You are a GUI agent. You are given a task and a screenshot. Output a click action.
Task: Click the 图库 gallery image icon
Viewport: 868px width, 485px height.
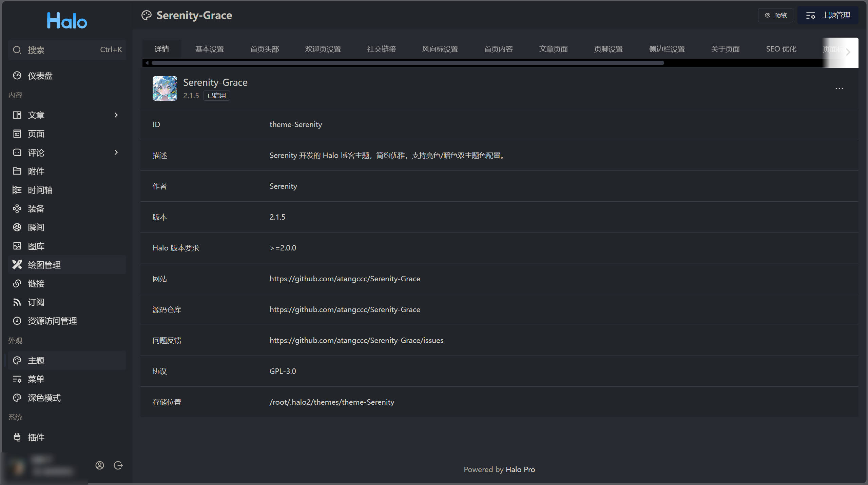click(x=17, y=246)
